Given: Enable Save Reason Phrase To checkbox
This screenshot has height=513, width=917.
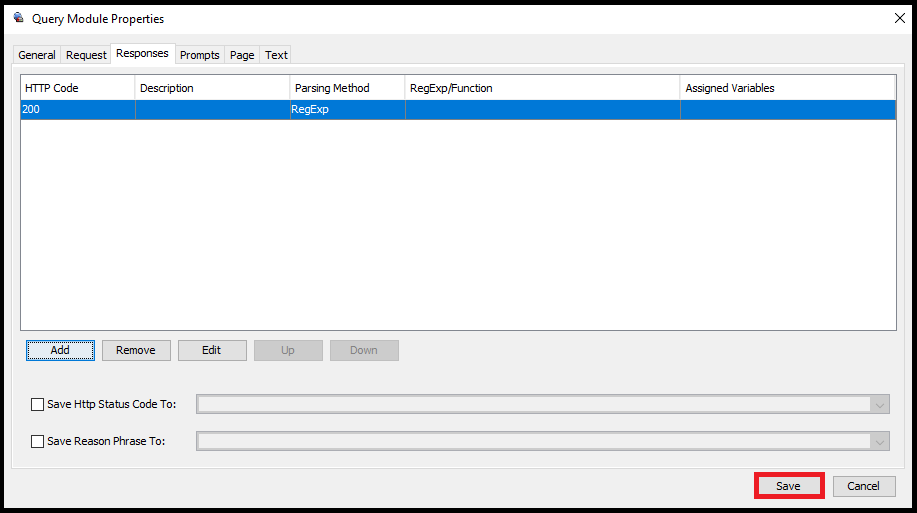Looking at the screenshot, I should (37, 441).
